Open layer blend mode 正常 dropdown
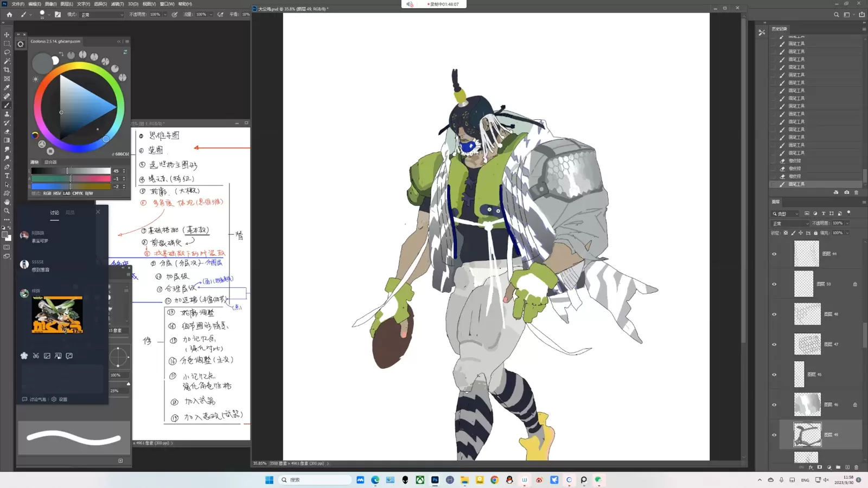The width and height of the screenshot is (868, 488). click(x=790, y=223)
